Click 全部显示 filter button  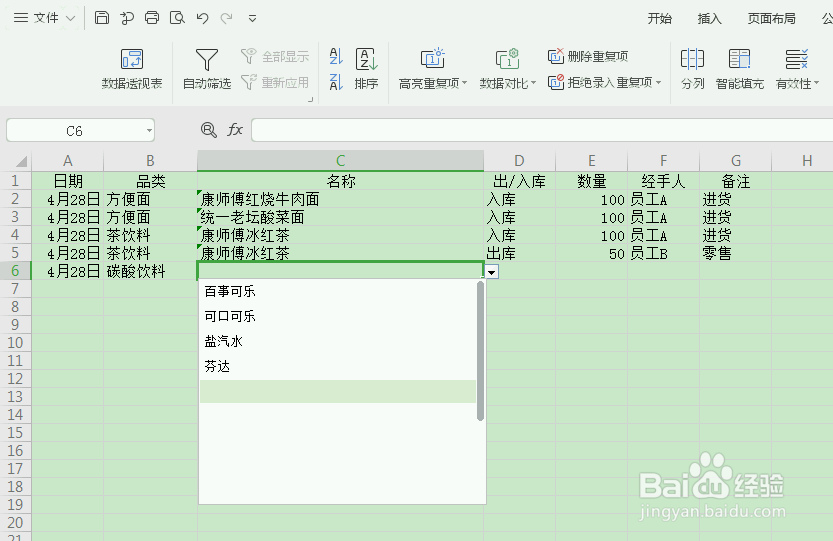tap(275, 56)
